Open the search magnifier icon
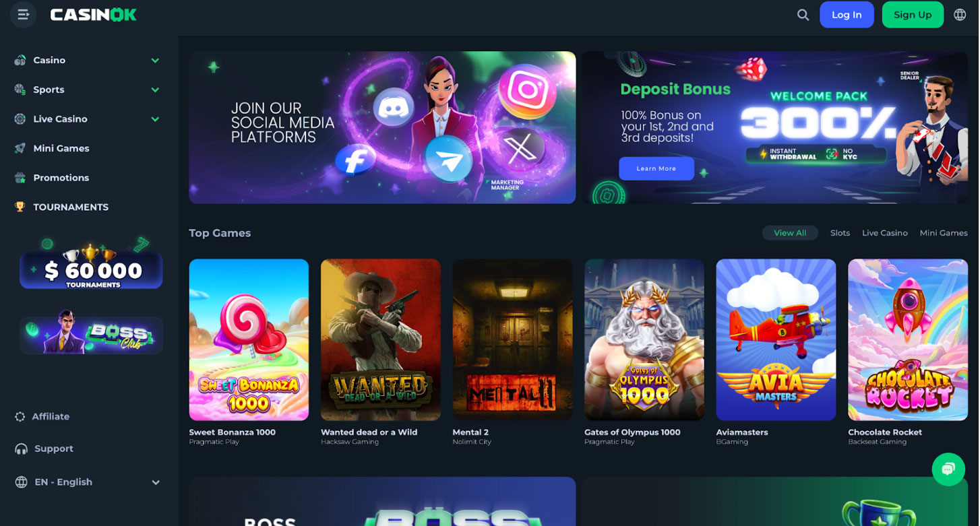 [x=803, y=15]
